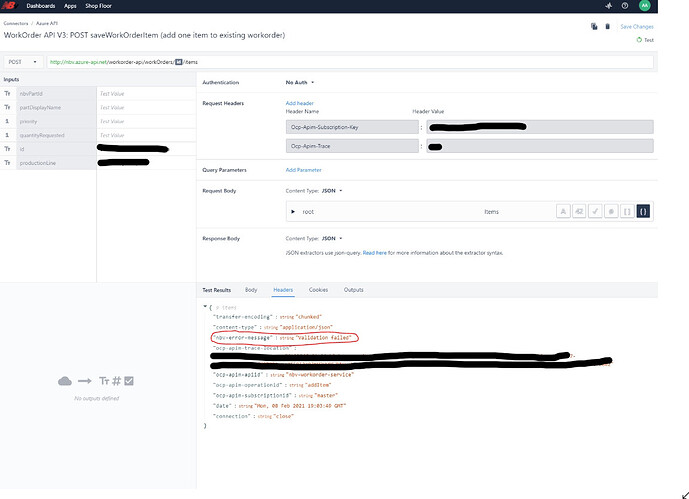Click the text type icon for partDisplayName
This screenshot has width=689, height=499.
(7, 107)
